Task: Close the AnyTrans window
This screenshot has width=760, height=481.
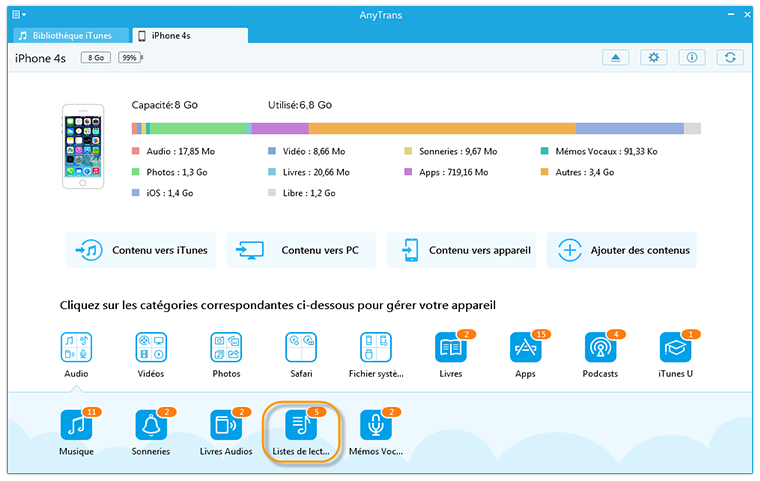Action: point(747,15)
